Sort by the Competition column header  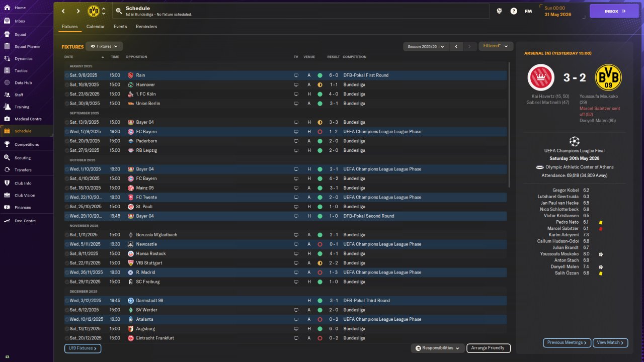pyautogui.click(x=354, y=57)
